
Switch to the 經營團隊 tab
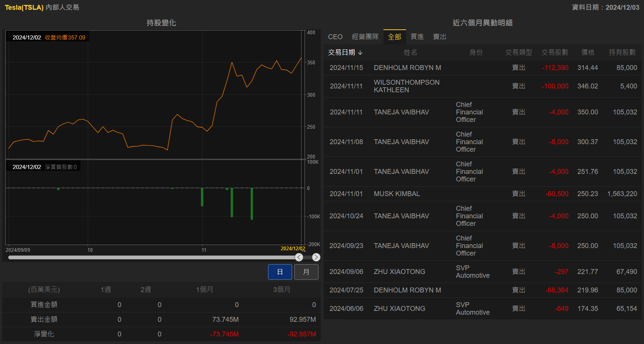pyautogui.click(x=365, y=37)
